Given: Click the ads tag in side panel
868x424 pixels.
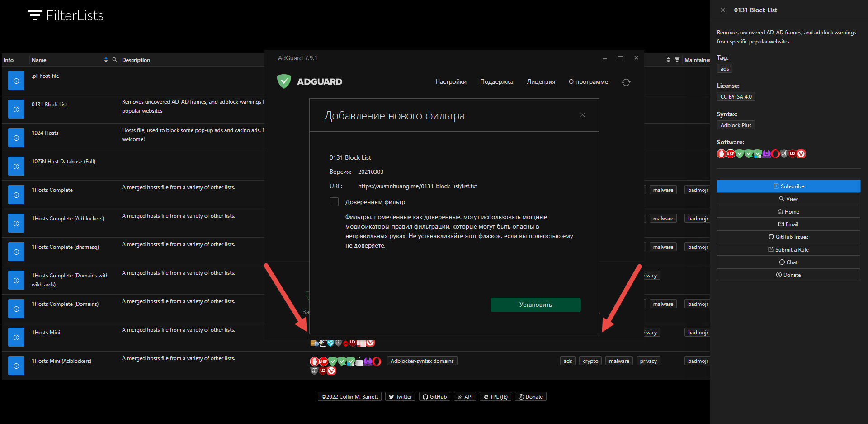Looking at the screenshot, I should click(725, 69).
